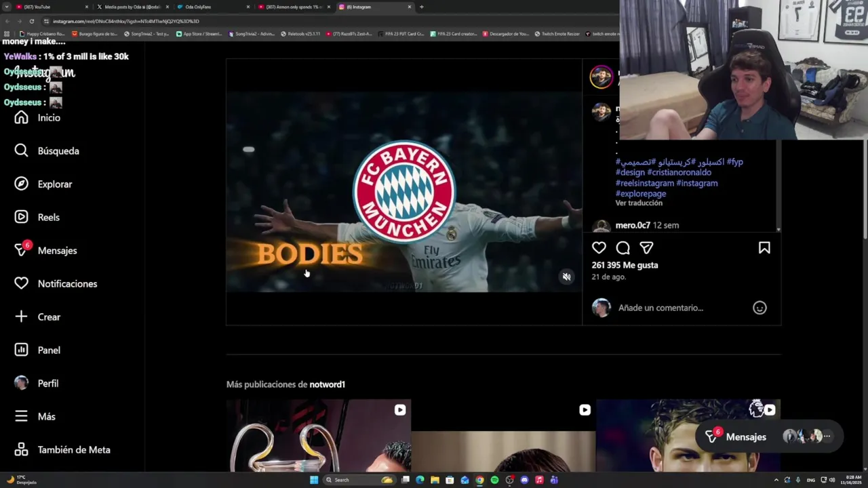
Task: Open App Store / Streaml... bookmark
Action: [199, 34]
